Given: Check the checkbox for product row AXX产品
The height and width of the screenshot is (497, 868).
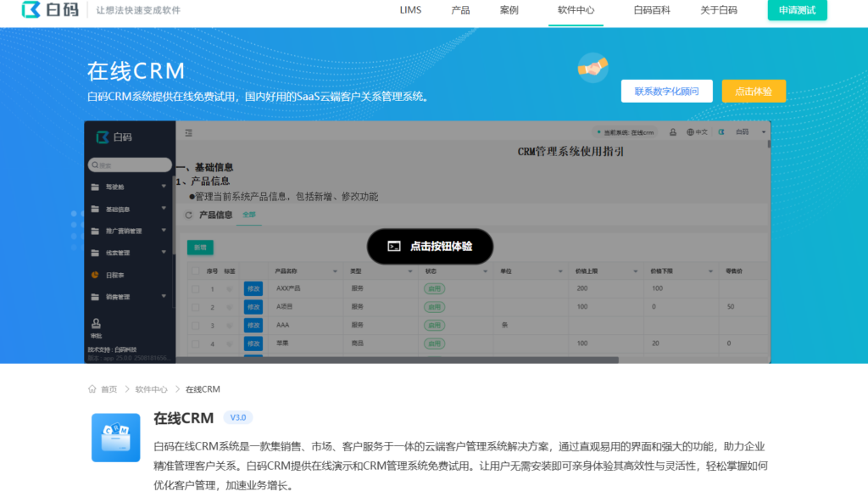Looking at the screenshot, I should [195, 288].
